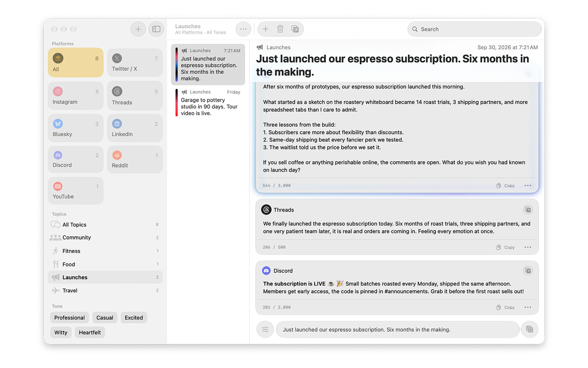The image size is (588, 368).
Task: Toggle the Heartfelt tone filter
Action: (x=90, y=332)
